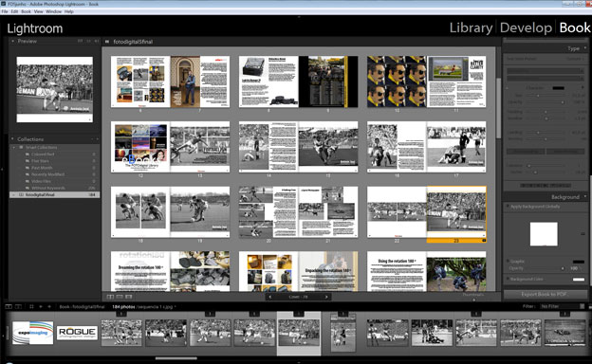
Task: Open the File menu
Action: point(5,11)
